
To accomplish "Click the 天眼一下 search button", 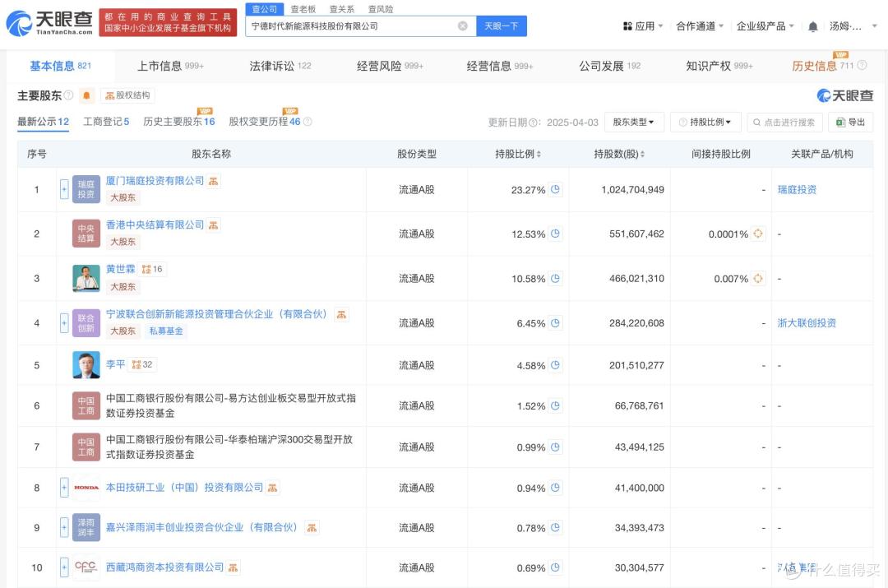I will (x=502, y=26).
